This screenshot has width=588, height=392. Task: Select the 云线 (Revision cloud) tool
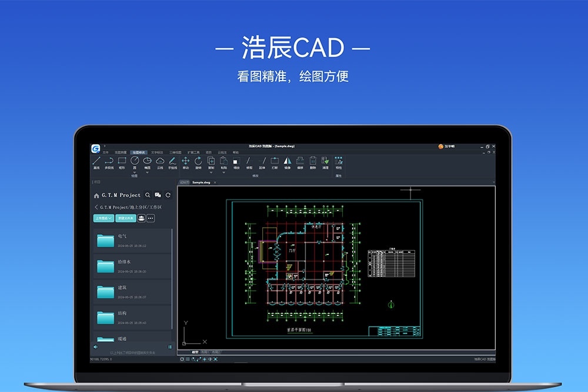click(160, 161)
